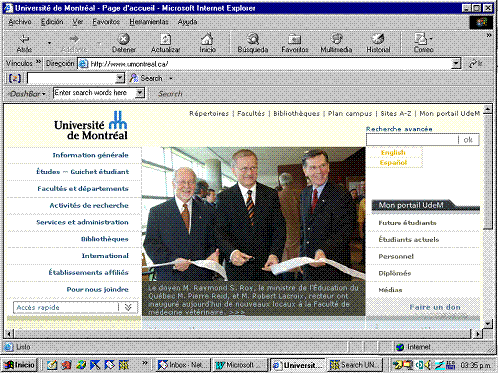Click the Windows Inicio start button
This screenshot has height=373, width=498.
click(x=20, y=365)
